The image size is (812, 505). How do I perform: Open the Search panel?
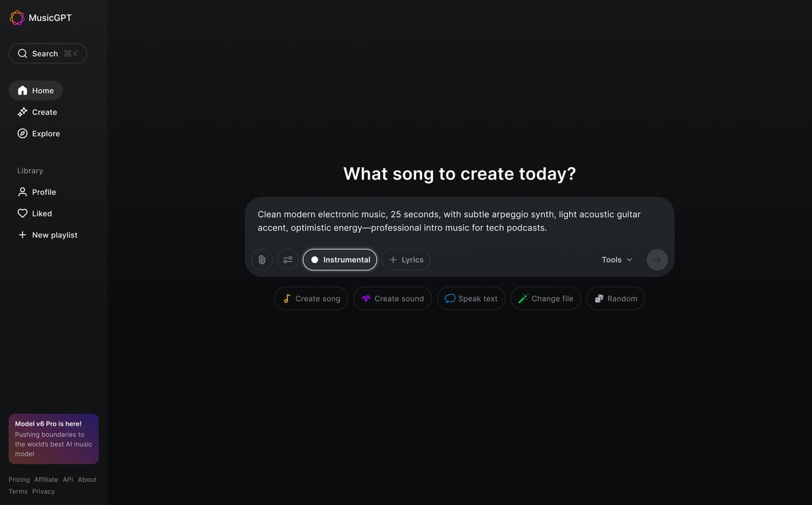click(47, 53)
